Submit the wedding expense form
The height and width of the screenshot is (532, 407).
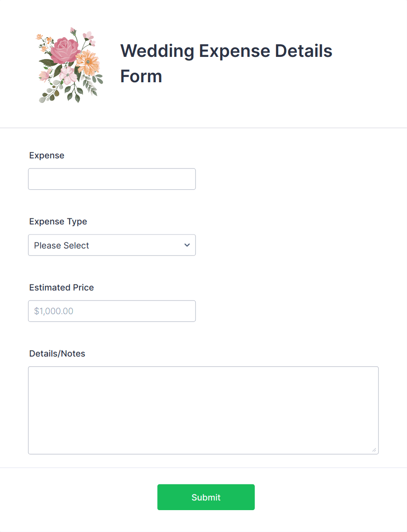coord(206,497)
